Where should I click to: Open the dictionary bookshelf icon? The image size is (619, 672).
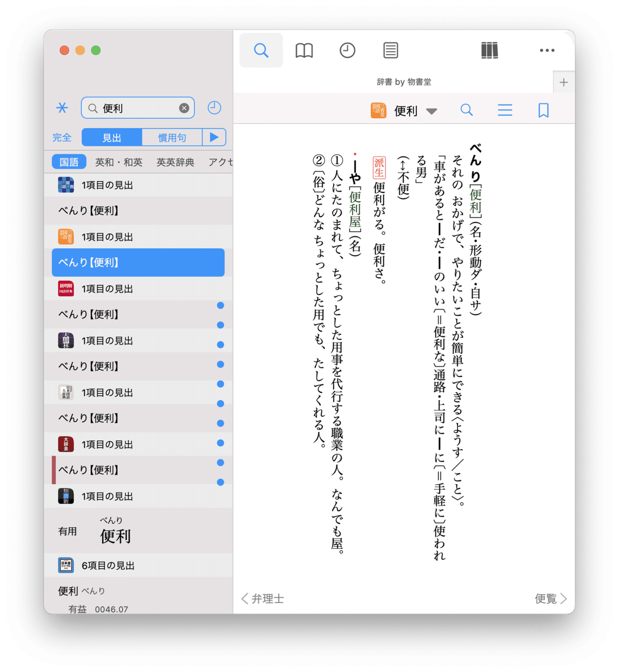pyautogui.click(x=490, y=51)
